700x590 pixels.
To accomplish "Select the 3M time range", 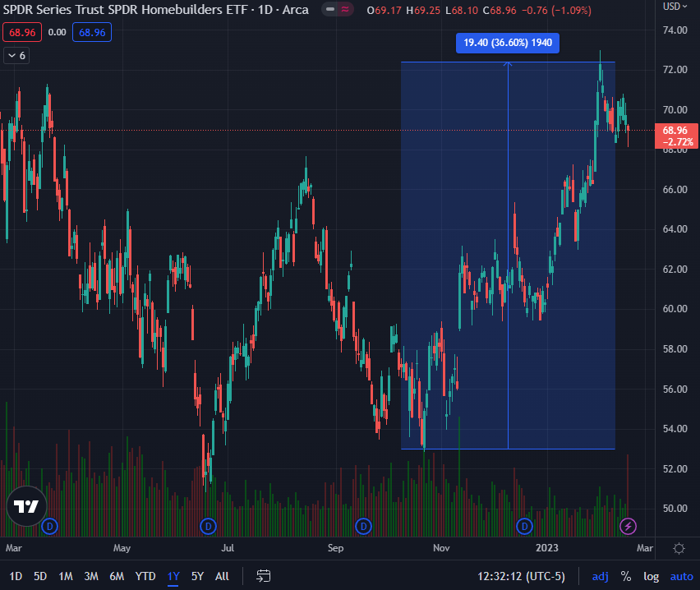I will 91,576.
